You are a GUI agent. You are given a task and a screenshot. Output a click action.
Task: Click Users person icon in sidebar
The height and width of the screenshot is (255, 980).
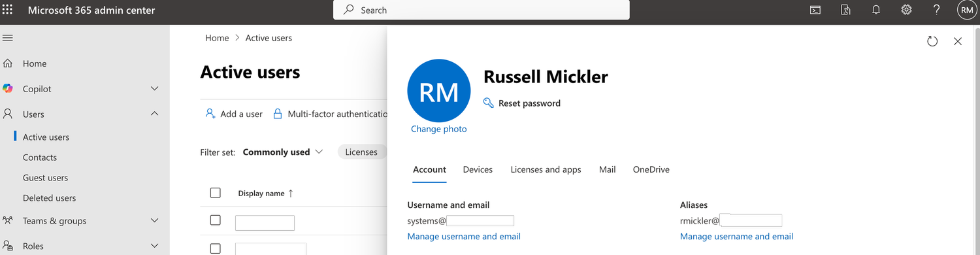pos(8,114)
